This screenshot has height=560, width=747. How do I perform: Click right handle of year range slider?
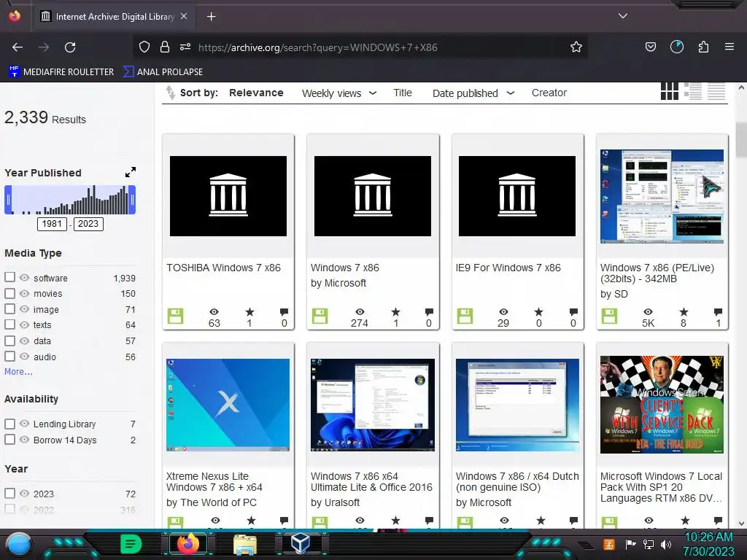[x=133, y=200]
